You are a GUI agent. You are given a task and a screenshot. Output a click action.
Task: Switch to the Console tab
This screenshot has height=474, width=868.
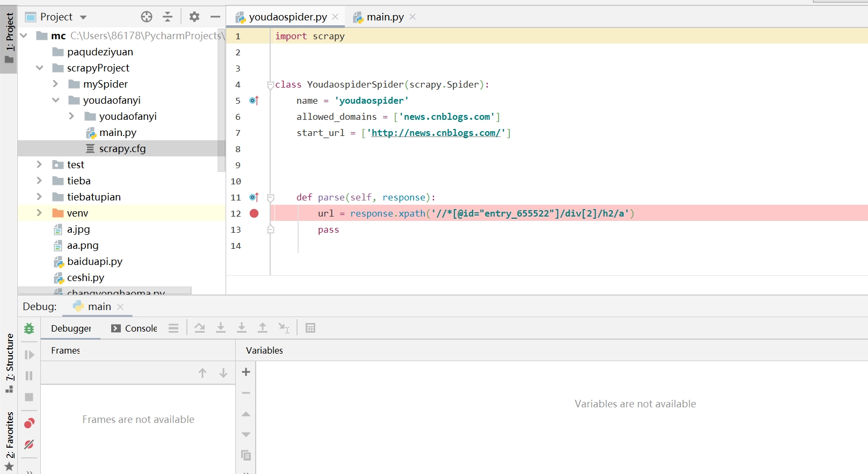coord(141,328)
